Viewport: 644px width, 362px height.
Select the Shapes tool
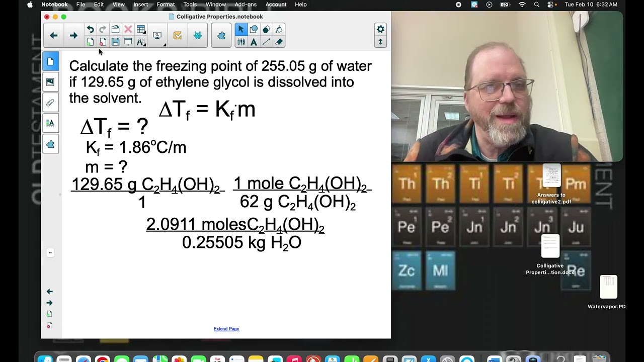click(x=254, y=30)
